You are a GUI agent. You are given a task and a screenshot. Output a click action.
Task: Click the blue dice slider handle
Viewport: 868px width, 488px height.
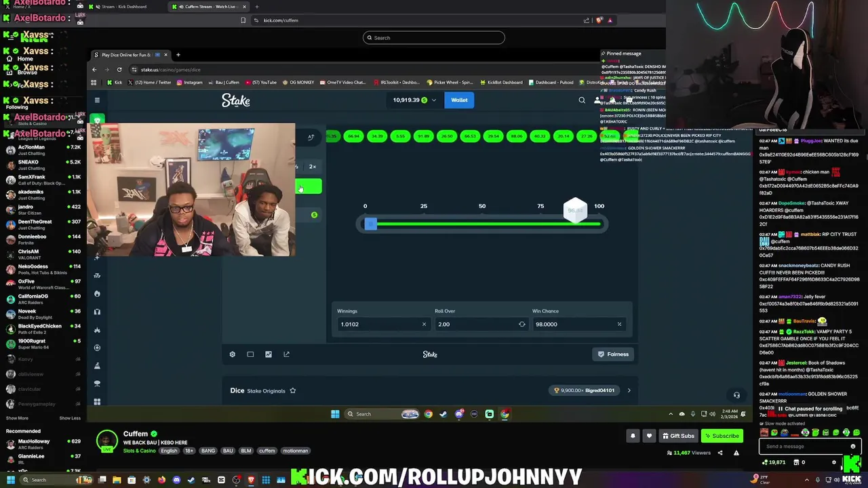tap(370, 224)
